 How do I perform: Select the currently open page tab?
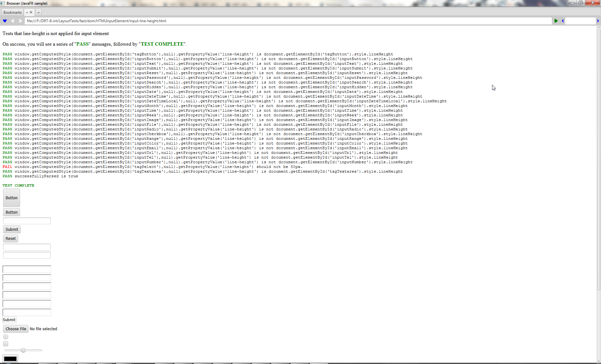27,13
